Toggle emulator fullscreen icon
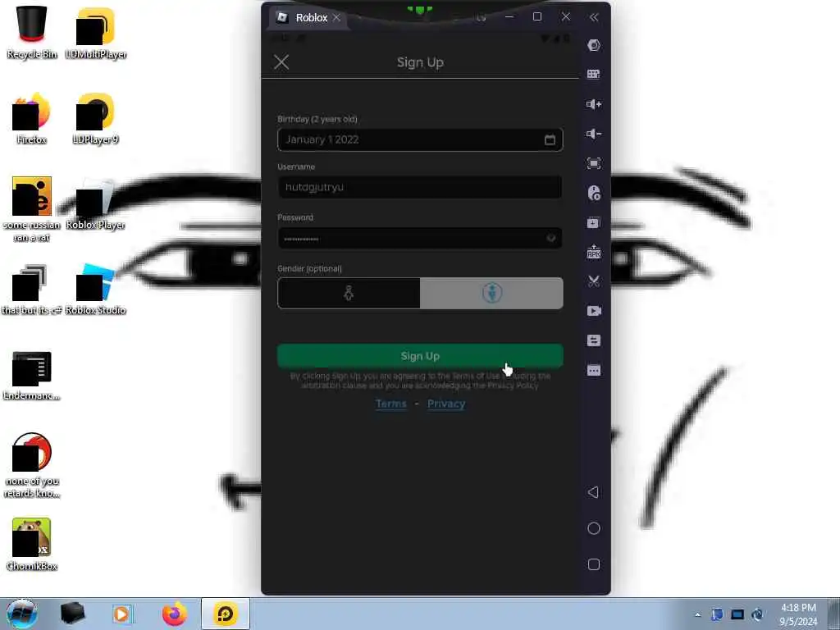Viewport: 840px width, 630px height. click(x=594, y=163)
